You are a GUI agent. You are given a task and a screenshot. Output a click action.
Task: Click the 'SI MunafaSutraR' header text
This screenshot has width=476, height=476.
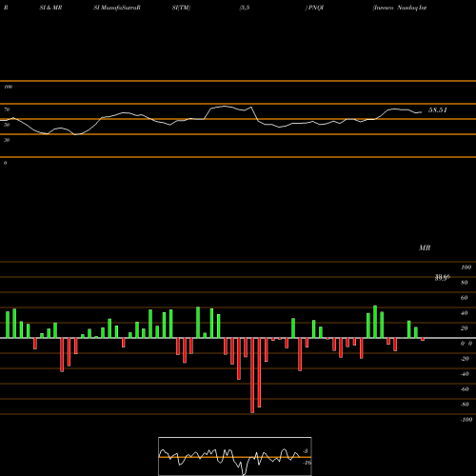coord(117,8)
